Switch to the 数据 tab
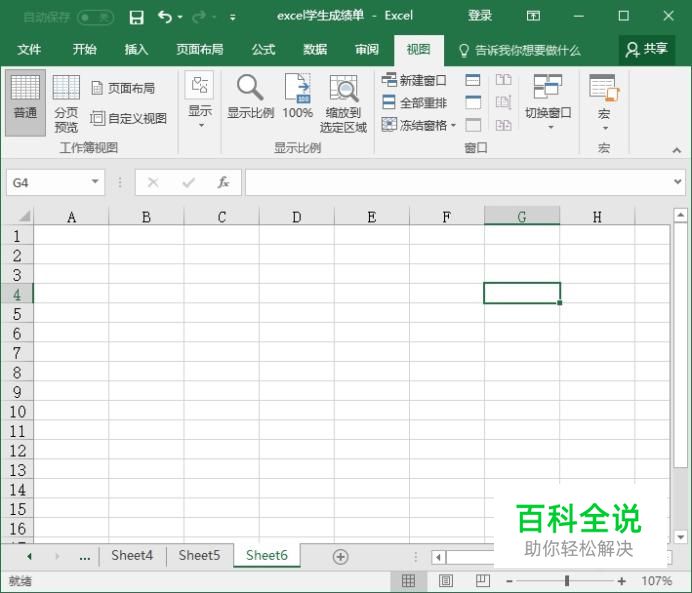The image size is (692, 593). (315, 49)
